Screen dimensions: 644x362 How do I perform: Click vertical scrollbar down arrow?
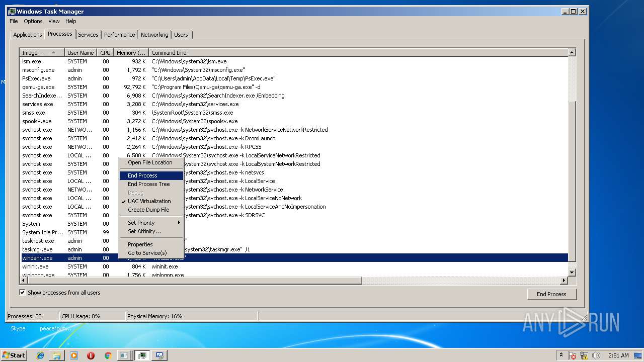(572, 273)
